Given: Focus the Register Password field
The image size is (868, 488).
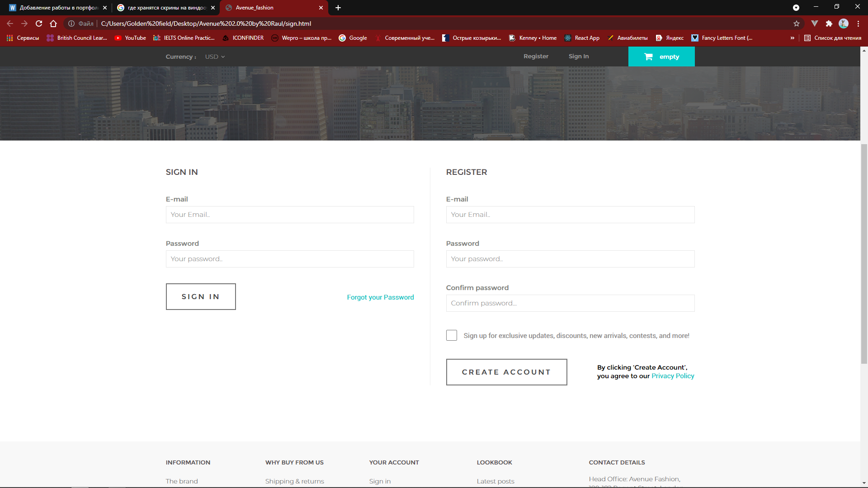Looking at the screenshot, I should point(570,259).
